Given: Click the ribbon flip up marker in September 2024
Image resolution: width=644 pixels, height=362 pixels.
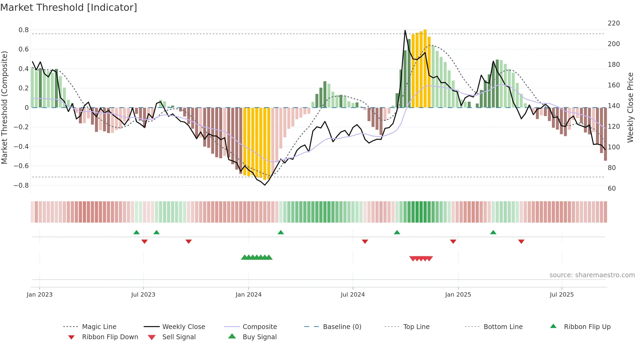Looking at the screenshot, I should tap(397, 232).
